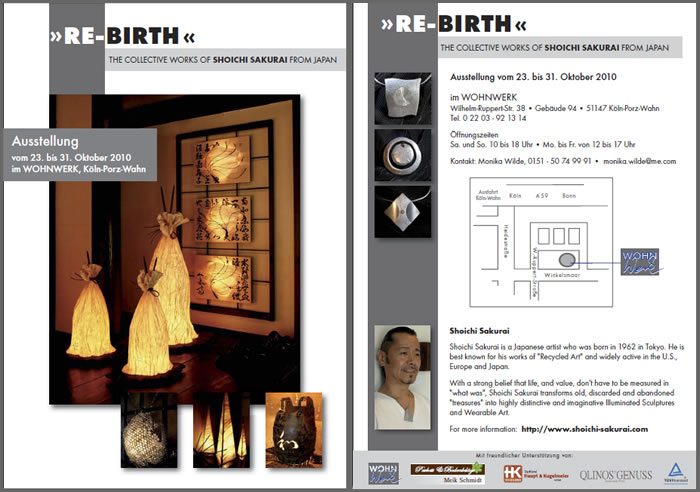Click the HK Haupt & Kugelmeier logo

(530, 473)
